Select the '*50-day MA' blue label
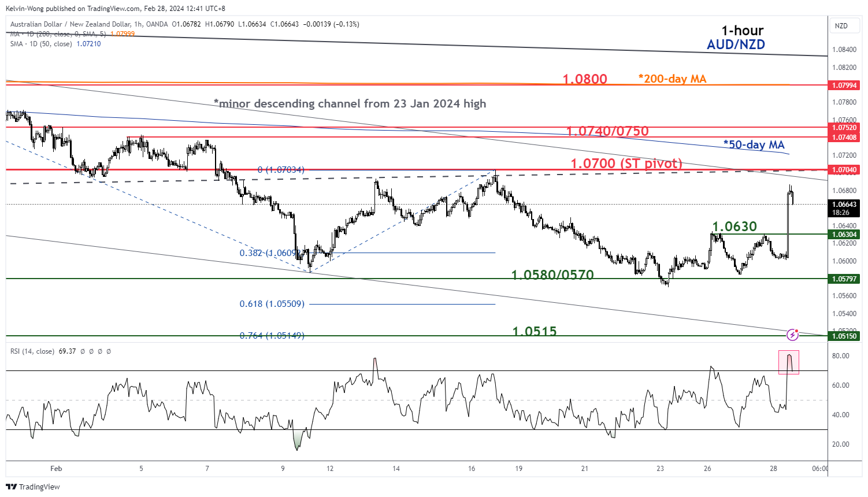This screenshot has height=497, width=868. click(754, 144)
